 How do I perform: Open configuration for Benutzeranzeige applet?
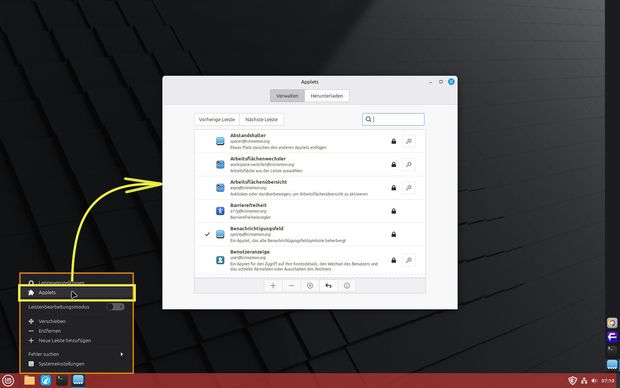pyautogui.click(x=409, y=260)
